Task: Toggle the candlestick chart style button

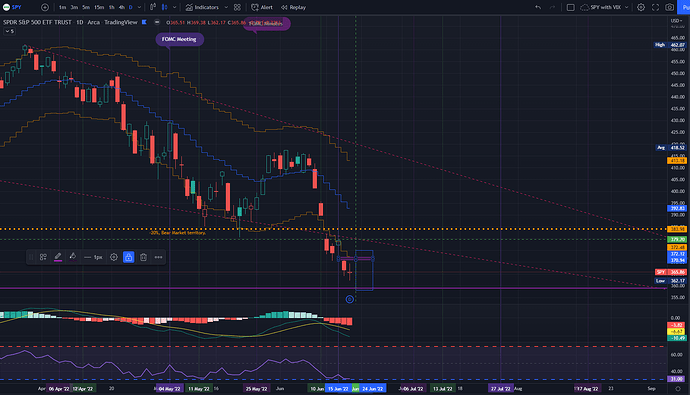Action: pyautogui.click(x=165, y=7)
